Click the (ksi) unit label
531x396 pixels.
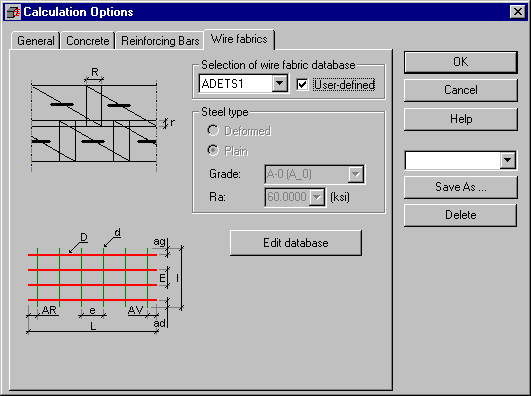click(340, 197)
